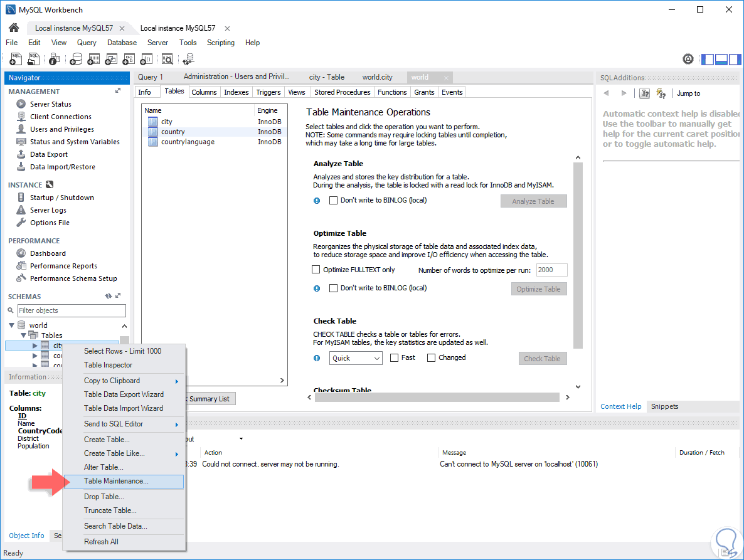
Task: Check the Optimize FULLTEXT only checkbox
Action: pyautogui.click(x=316, y=270)
